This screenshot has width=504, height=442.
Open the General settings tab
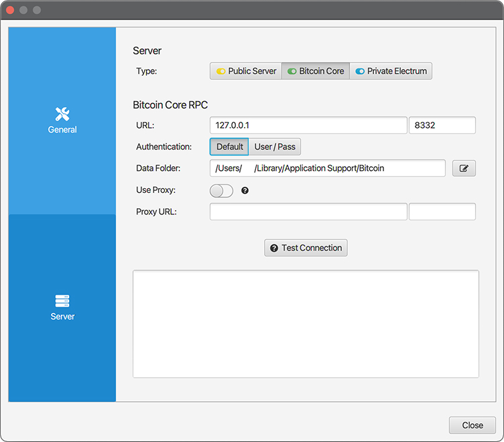(x=62, y=121)
